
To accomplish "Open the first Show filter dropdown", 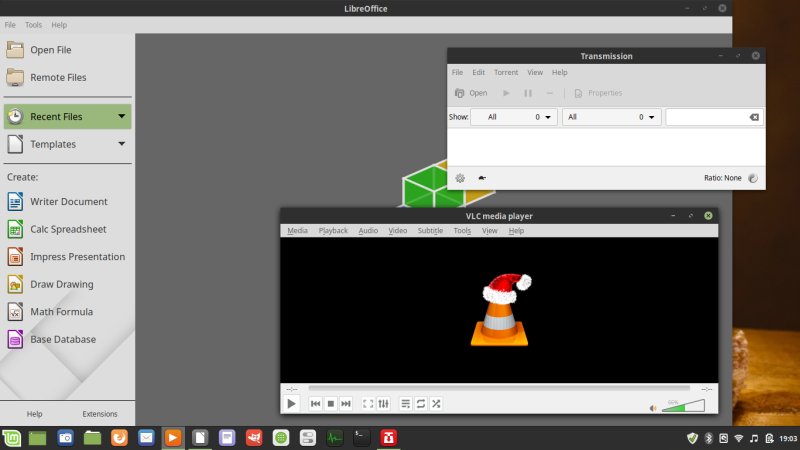I will [514, 117].
